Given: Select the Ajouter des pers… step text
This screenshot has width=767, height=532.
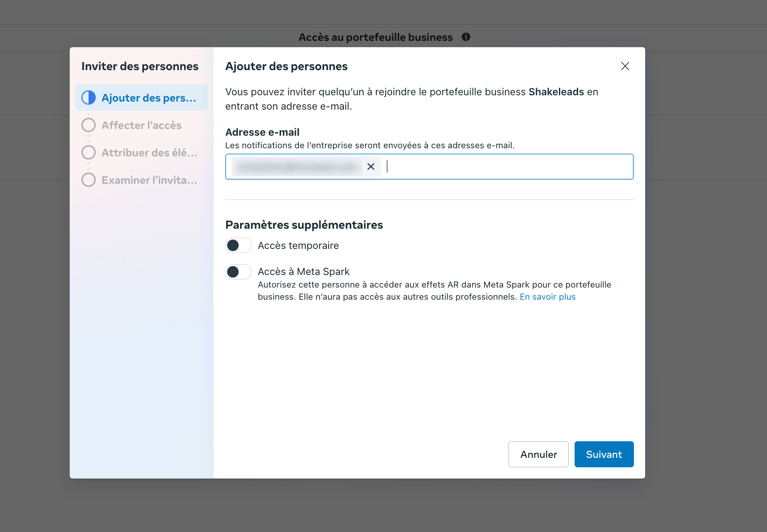Looking at the screenshot, I should pyautogui.click(x=149, y=98).
